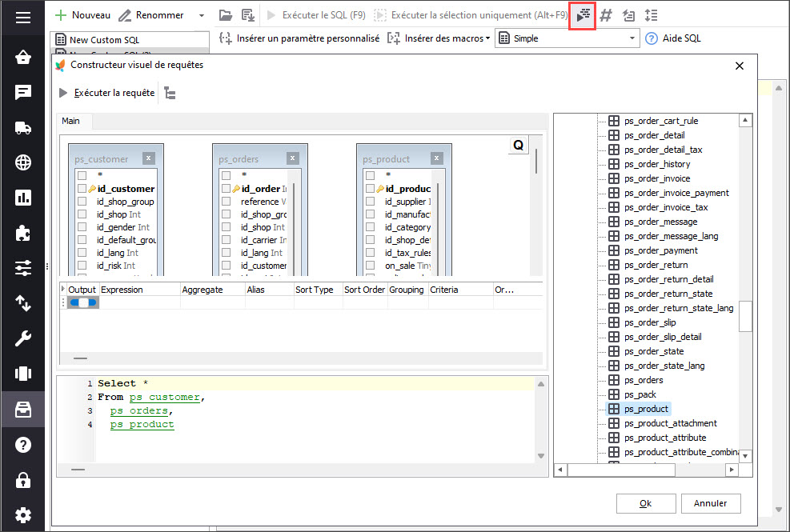The height and width of the screenshot is (532, 790).
Task: Click the Nouveau button
Action: coord(82,15)
